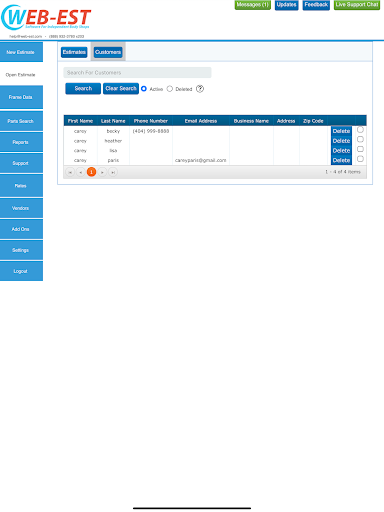Go to last page of customer list

(x=113, y=172)
